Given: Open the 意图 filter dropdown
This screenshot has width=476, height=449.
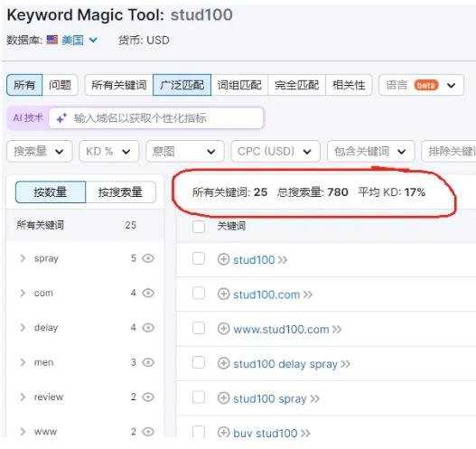Looking at the screenshot, I should click(x=185, y=151).
